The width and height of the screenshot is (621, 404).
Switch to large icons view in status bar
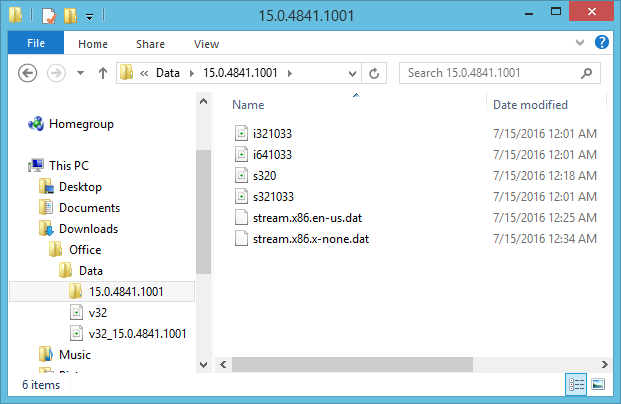598,384
